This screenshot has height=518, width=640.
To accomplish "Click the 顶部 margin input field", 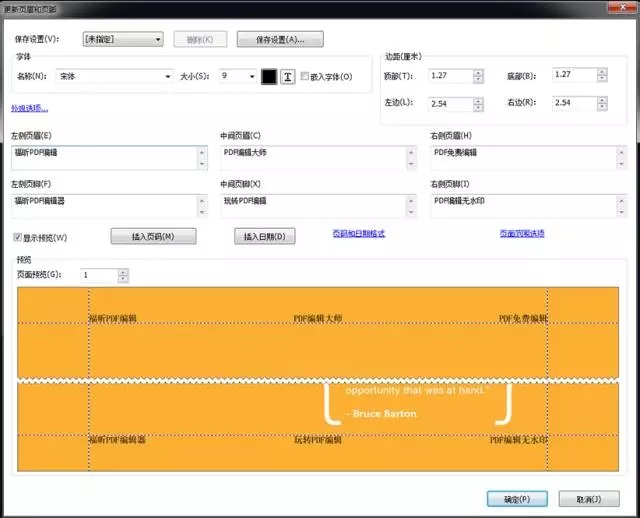I will [x=451, y=76].
